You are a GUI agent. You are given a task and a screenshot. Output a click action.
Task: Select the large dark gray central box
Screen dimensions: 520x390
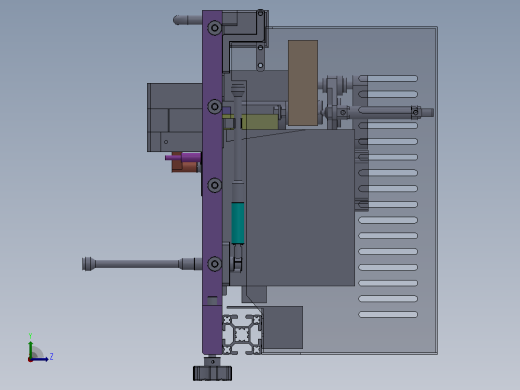click(x=300, y=207)
